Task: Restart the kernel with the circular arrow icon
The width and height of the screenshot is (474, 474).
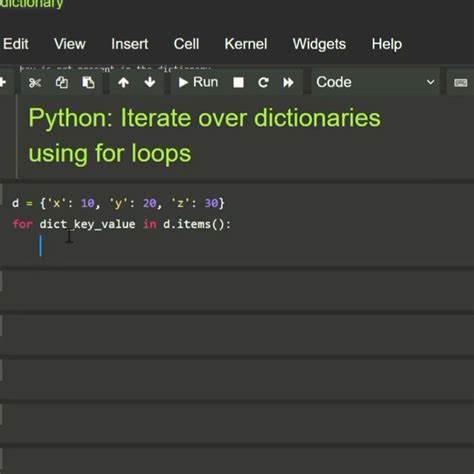Action: click(263, 82)
